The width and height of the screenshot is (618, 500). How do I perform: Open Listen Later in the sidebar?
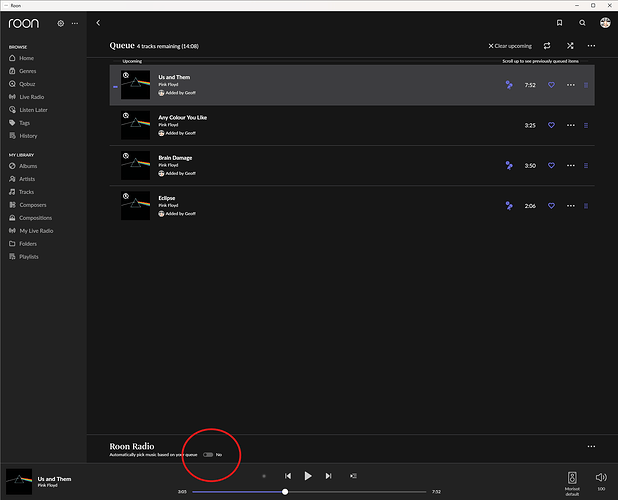[x=28, y=110]
